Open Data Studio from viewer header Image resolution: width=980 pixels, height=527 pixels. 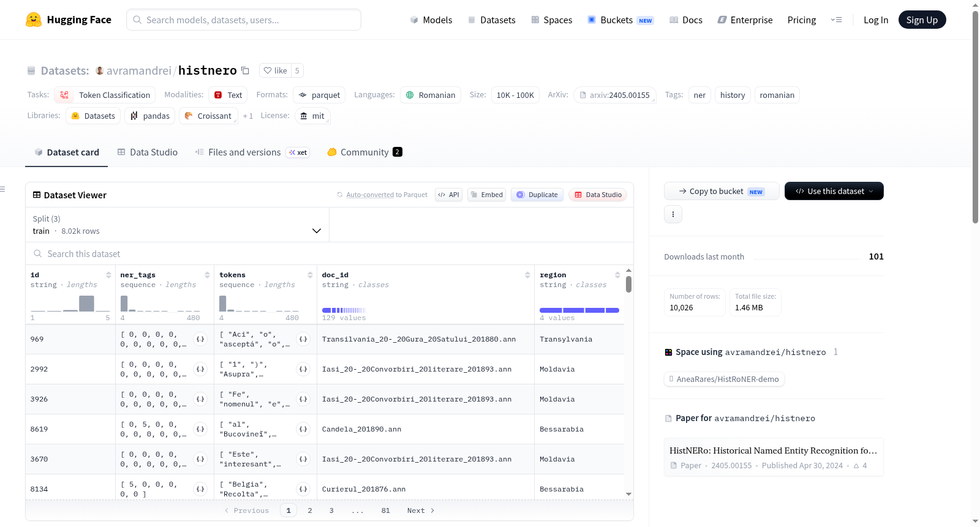[x=598, y=195]
